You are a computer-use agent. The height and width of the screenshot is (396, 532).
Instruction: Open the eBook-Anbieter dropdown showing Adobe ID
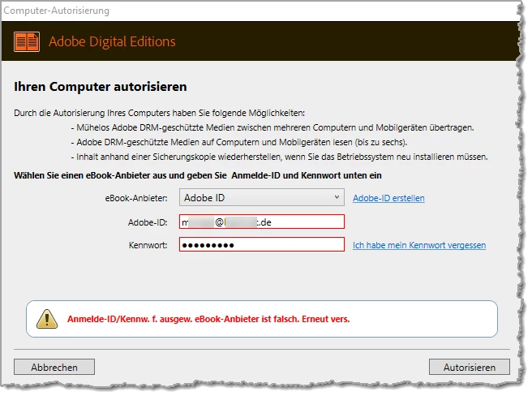pos(262,198)
